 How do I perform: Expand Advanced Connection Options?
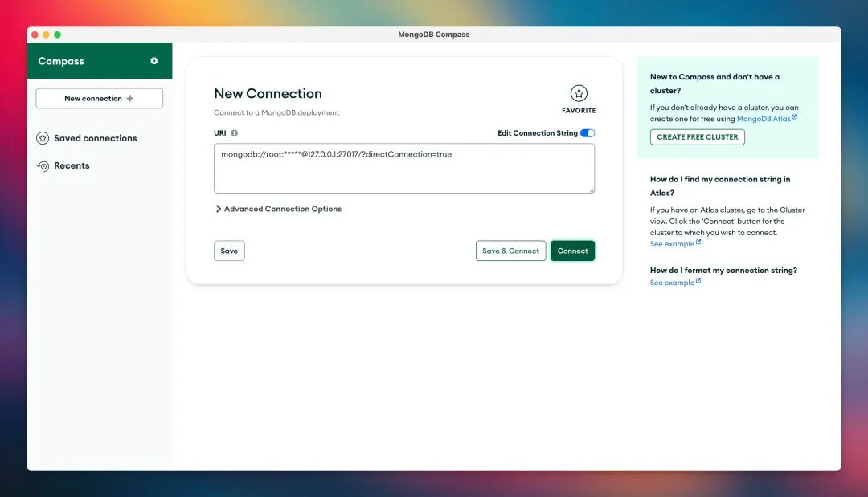(278, 209)
